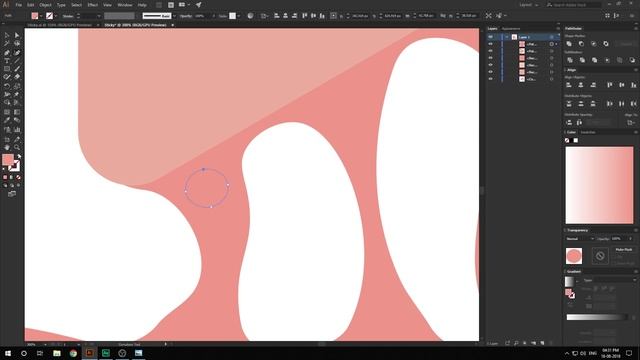
Task: Click large fill swatch in tools panel
Action: point(8,160)
